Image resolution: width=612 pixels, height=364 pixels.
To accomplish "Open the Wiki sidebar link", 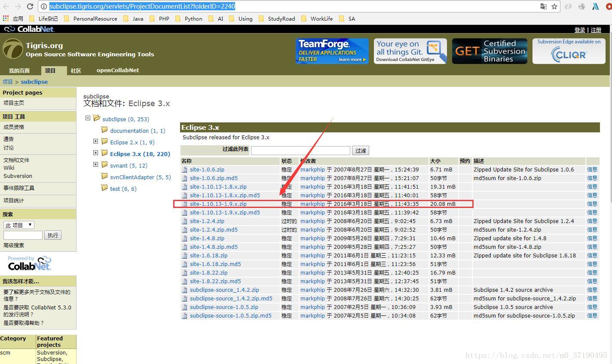I will [9, 168].
